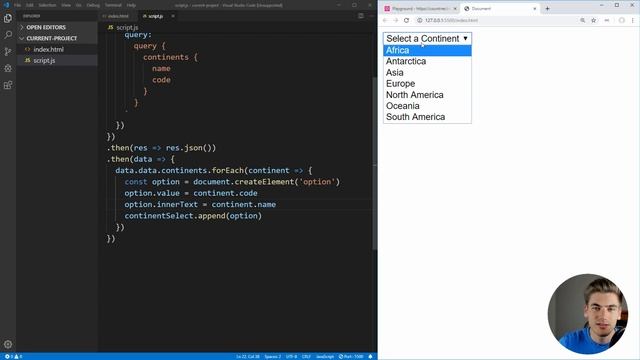Click UTF-8 encoding in status bar
This screenshot has width=640, height=360.
(291, 356)
